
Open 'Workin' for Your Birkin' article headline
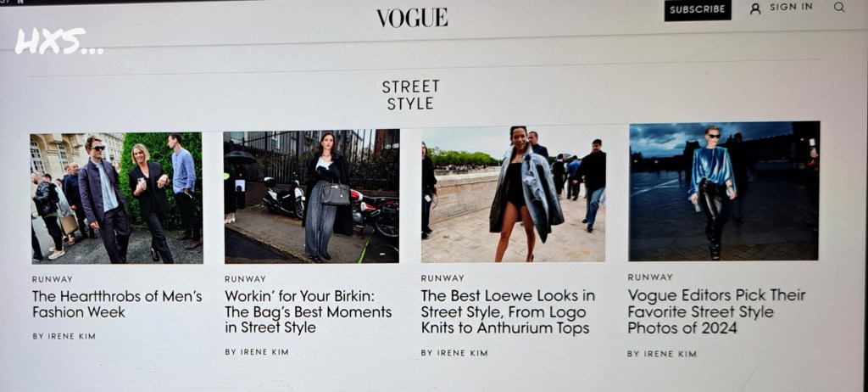point(309,311)
